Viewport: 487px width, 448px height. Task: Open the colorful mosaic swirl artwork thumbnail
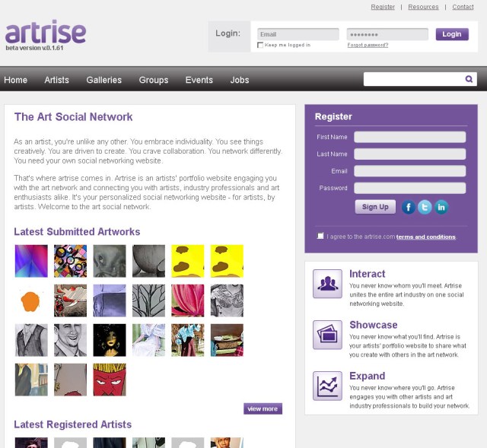(x=71, y=261)
